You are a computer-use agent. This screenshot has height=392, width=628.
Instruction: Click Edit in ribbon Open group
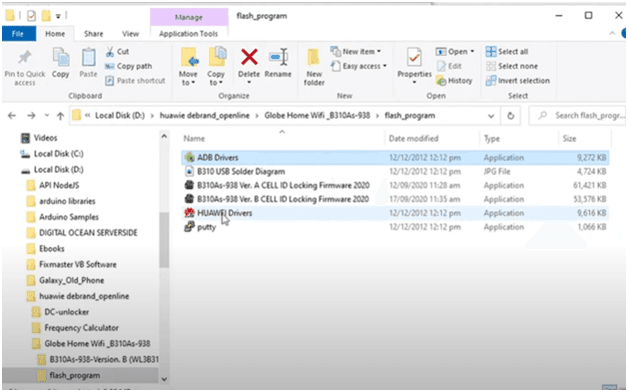coord(449,66)
